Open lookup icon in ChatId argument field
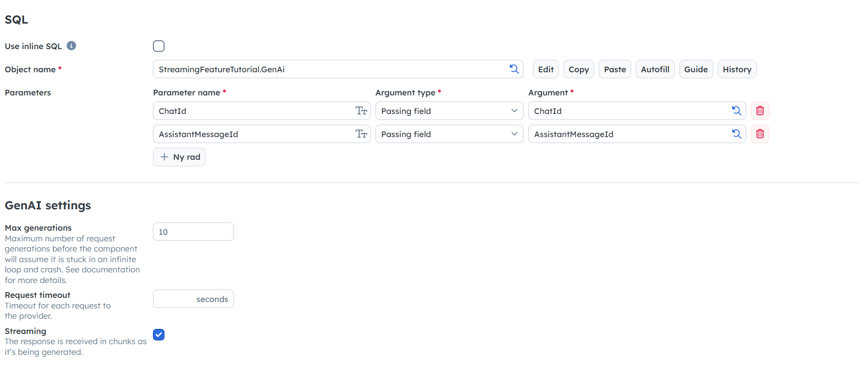This screenshot has width=868, height=365. [x=736, y=111]
